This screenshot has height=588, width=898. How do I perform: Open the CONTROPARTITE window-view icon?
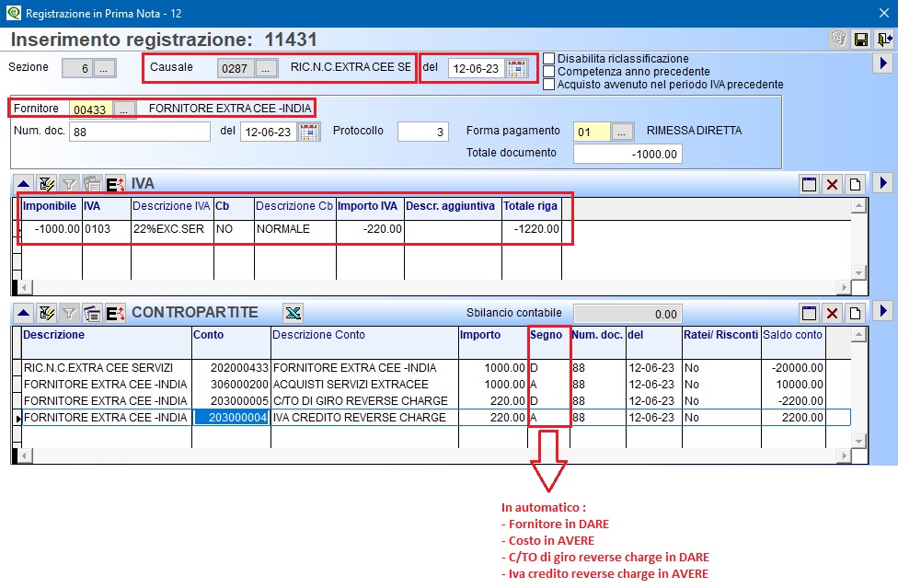tap(810, 313)
